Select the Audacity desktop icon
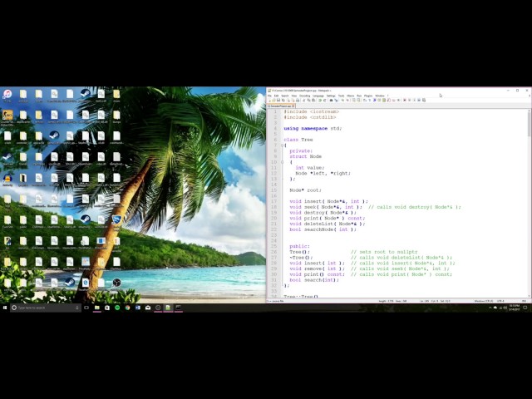The height and width of the screenshot is (399, 532). pos(7,180)
